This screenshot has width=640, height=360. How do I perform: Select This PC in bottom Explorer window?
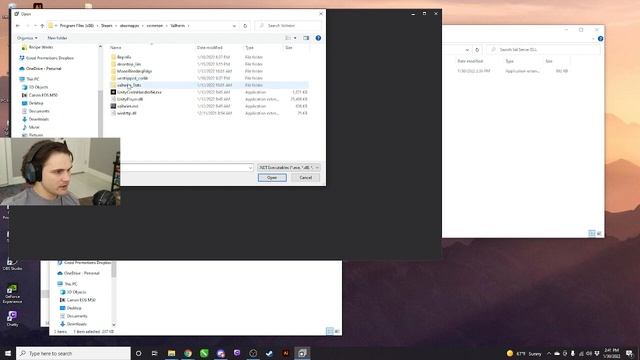click(x=71, y=284)
